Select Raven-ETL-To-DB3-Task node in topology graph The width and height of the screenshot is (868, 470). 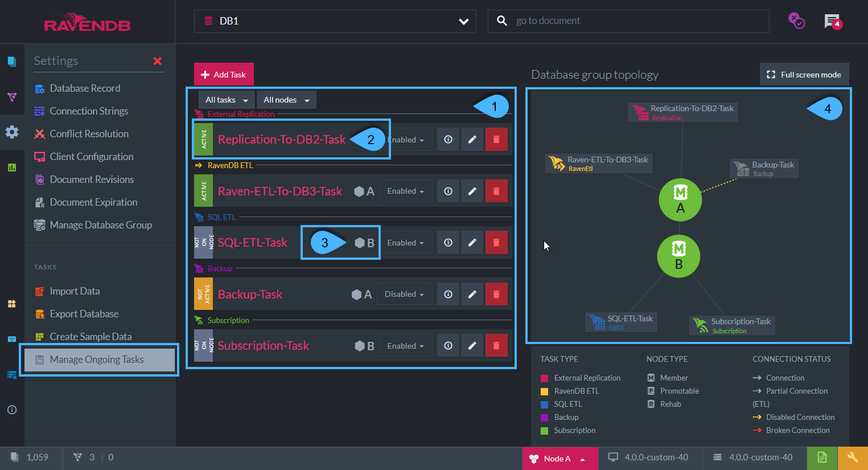coord(599,164)
